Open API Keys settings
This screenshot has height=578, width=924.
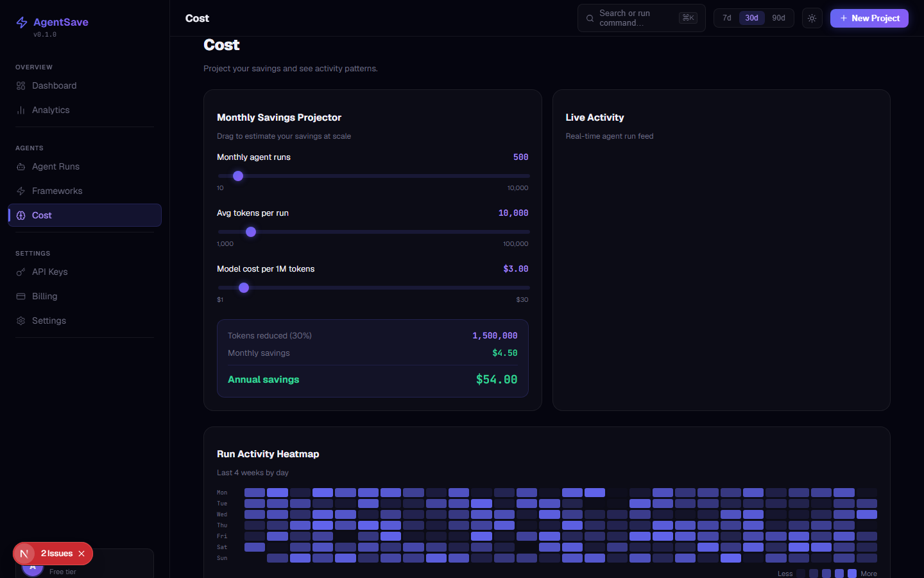coord(85,272)
